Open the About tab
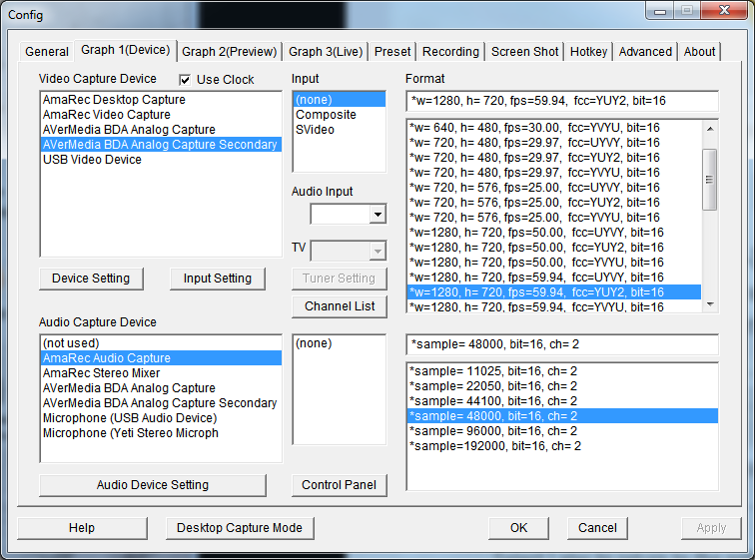This screenshot has width=755, height=560. click(x=699, y=52)
